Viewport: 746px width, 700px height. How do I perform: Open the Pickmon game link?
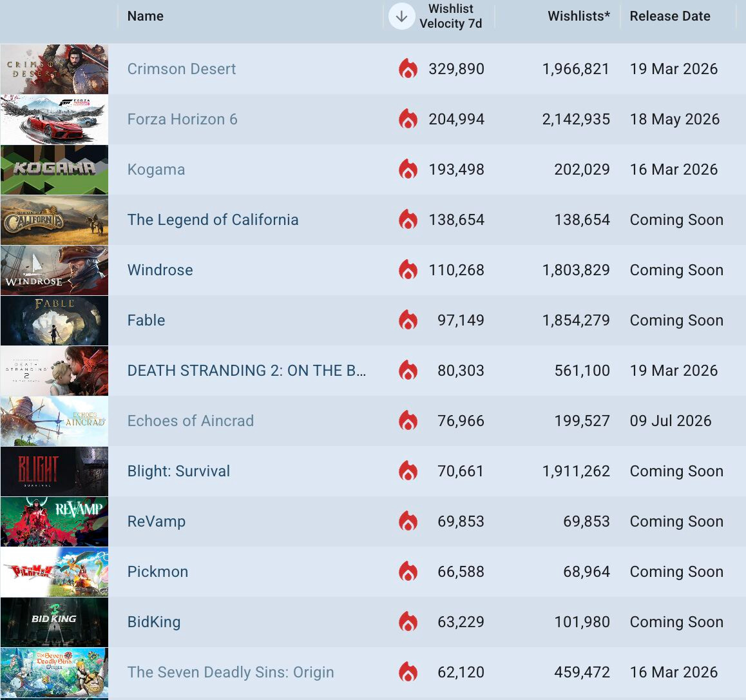coord(157,572)
